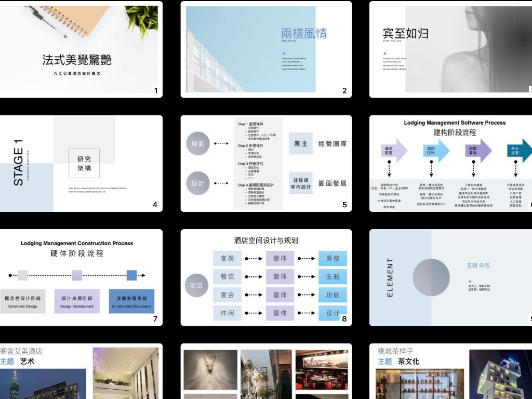The image size is (532, 399).
Task: Click the 客房 box on slide 8
Action: [227, 258]
